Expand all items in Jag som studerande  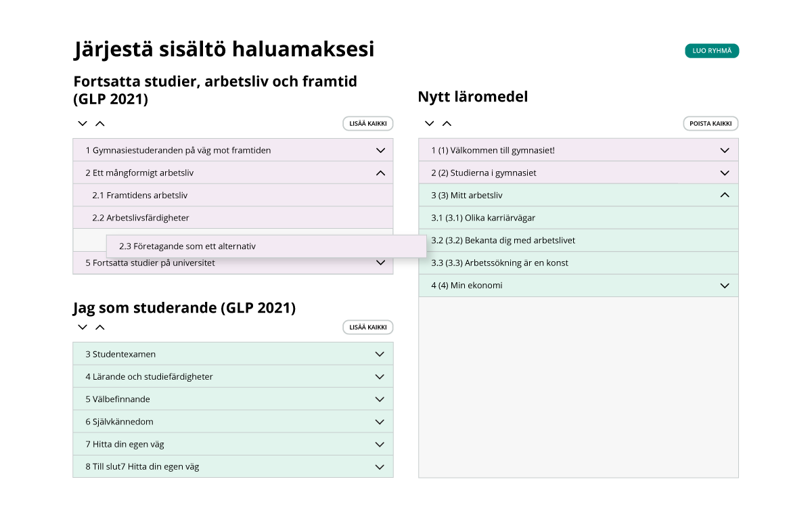click(x=83, y=328)
